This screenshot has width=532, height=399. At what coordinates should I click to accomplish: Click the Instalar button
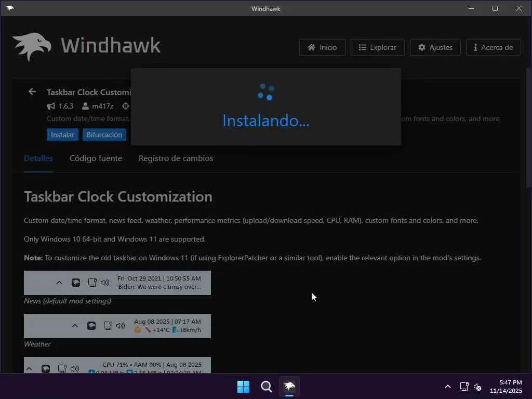62,135
